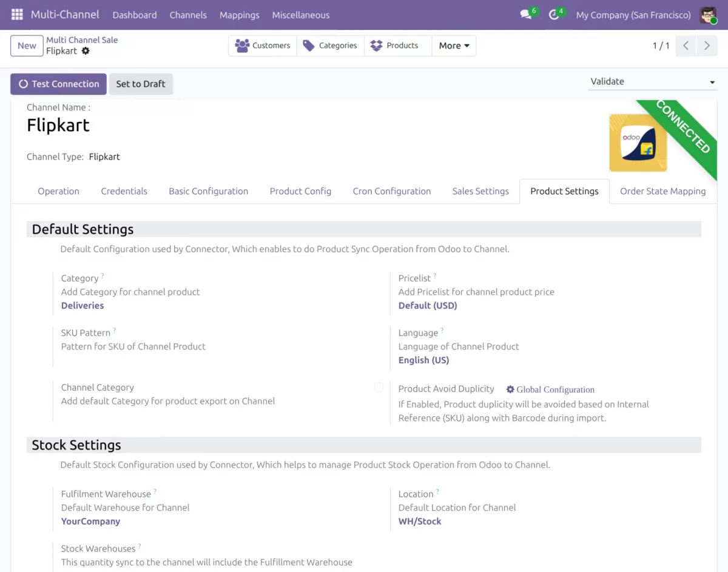Click the Flipkart channel logo image
The width and height of the screenshot is (728, 572).
(638, 143)
